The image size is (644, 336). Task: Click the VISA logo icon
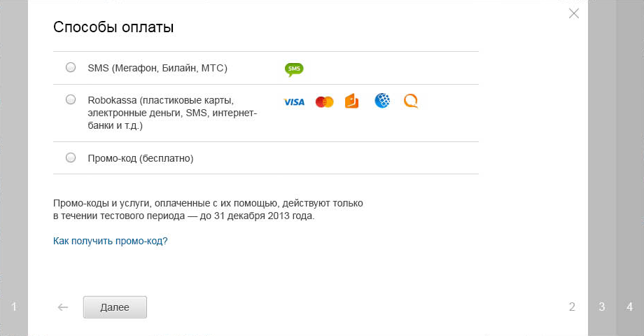(294, 102)
